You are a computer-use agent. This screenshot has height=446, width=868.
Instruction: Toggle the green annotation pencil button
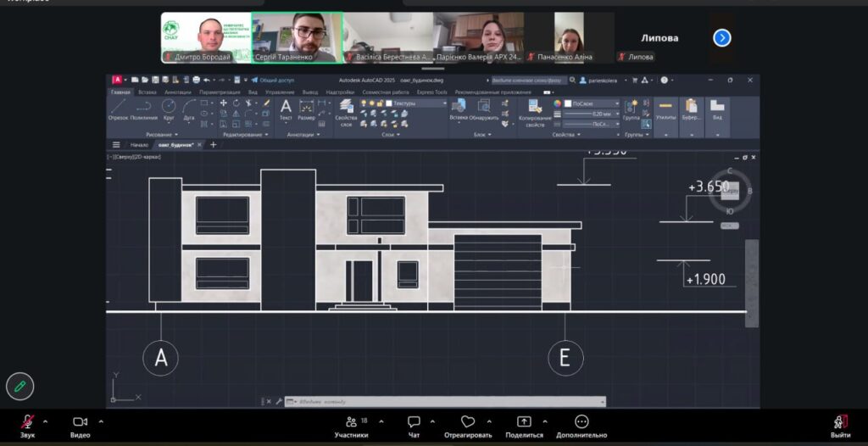pyautogui.click(x=19, y=386)
